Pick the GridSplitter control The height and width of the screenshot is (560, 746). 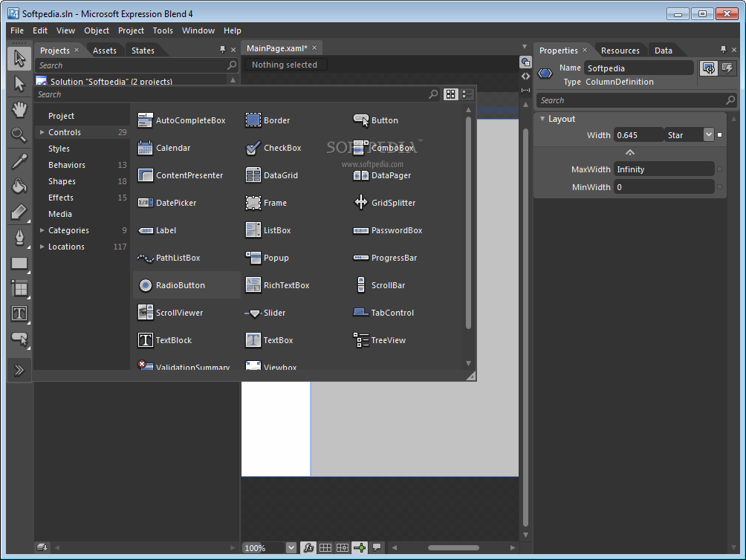[x=385, y=203]
